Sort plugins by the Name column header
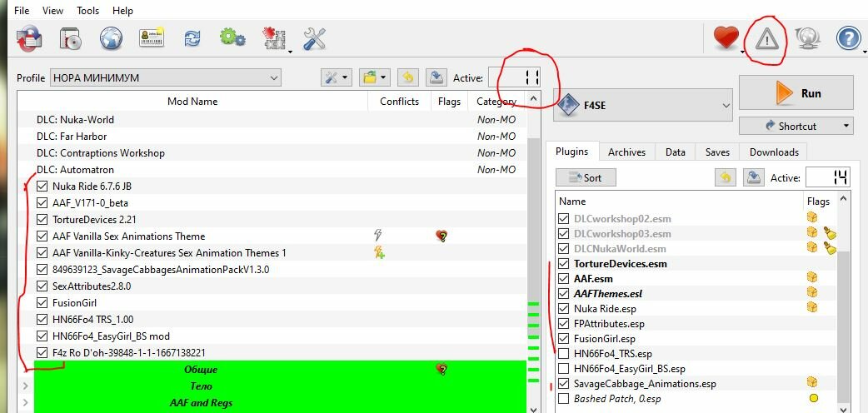 coord(679,201)
